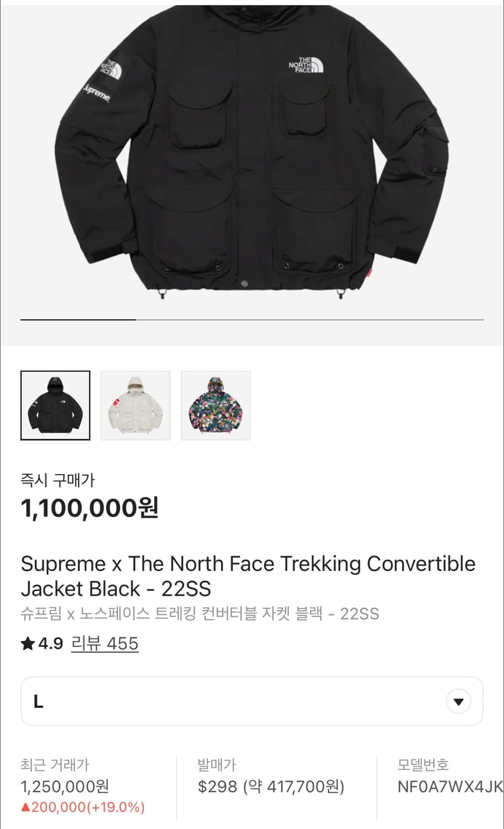Click the North Face logo on jacket chest

coord(306,65)
